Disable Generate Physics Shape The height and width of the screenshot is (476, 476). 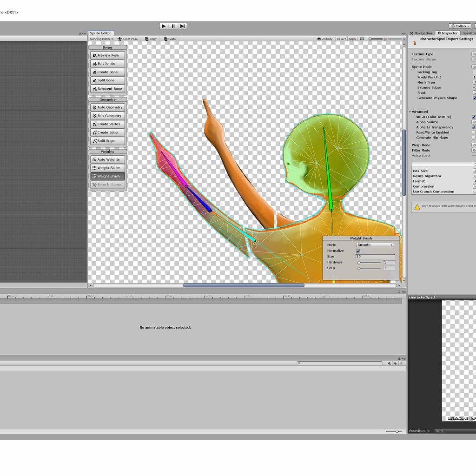475,98
